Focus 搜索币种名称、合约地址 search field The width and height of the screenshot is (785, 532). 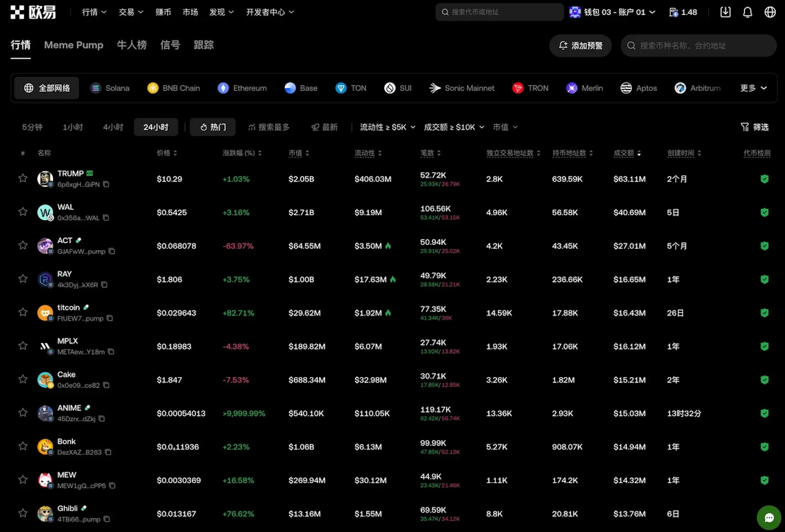click(699, 46)
